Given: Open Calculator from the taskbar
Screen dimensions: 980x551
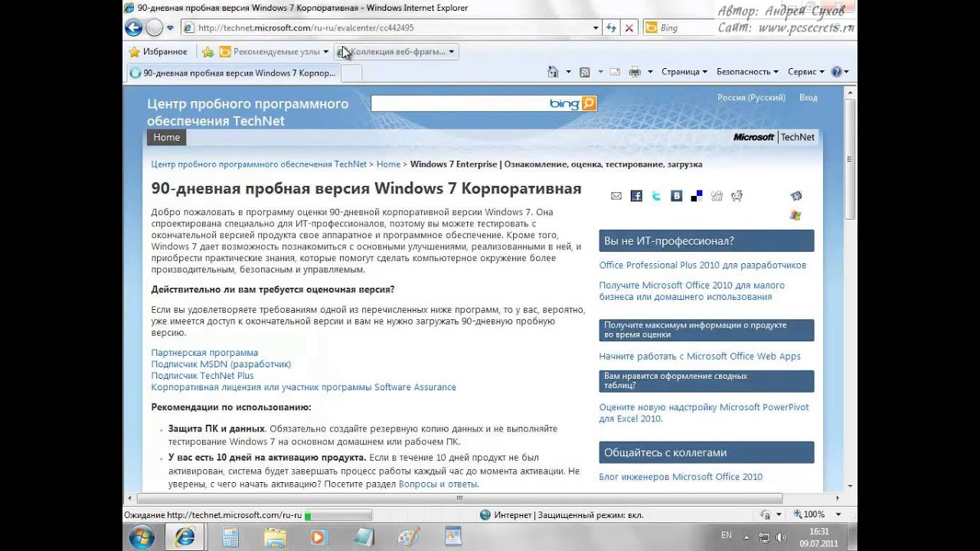Looking at the screenshot, I should pyautogui.click(x=230, y=537).
